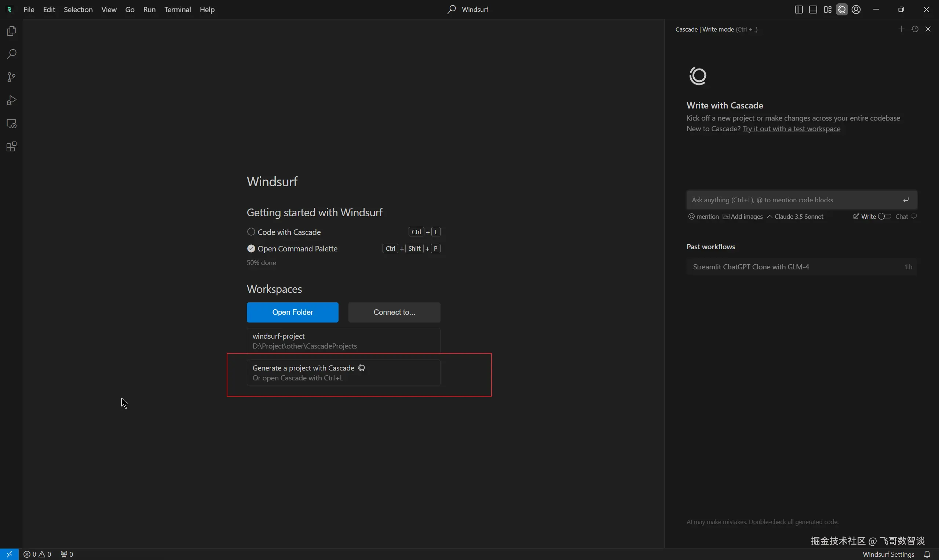Open the Remote Explorer icon
The height and width of the screenshot is (560, 939).
coord(11,124)
